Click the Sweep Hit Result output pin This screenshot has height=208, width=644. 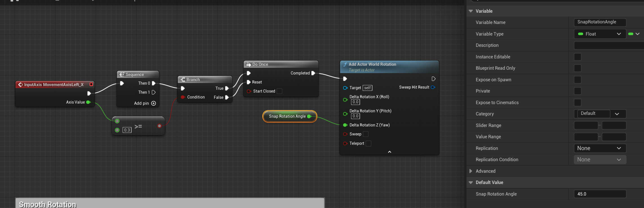point(433,87)
